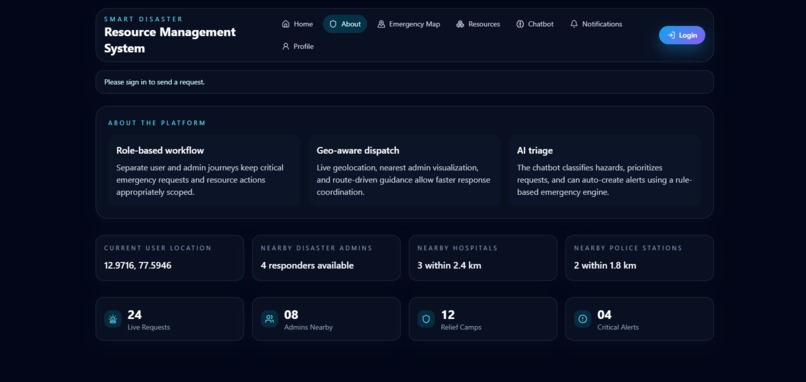This screenshot has height=382, width=806.
Task: Open the About tab
Action: coord(345,24)
